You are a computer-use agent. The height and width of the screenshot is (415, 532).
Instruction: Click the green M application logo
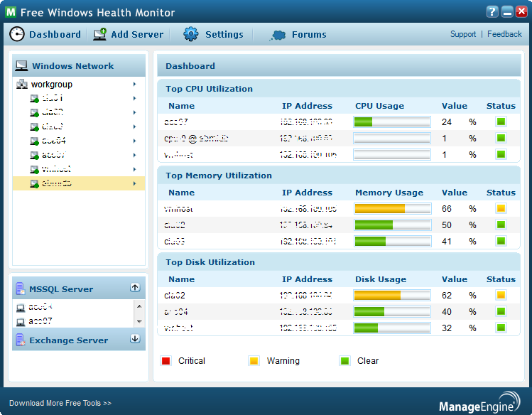[x=11, y=12]
